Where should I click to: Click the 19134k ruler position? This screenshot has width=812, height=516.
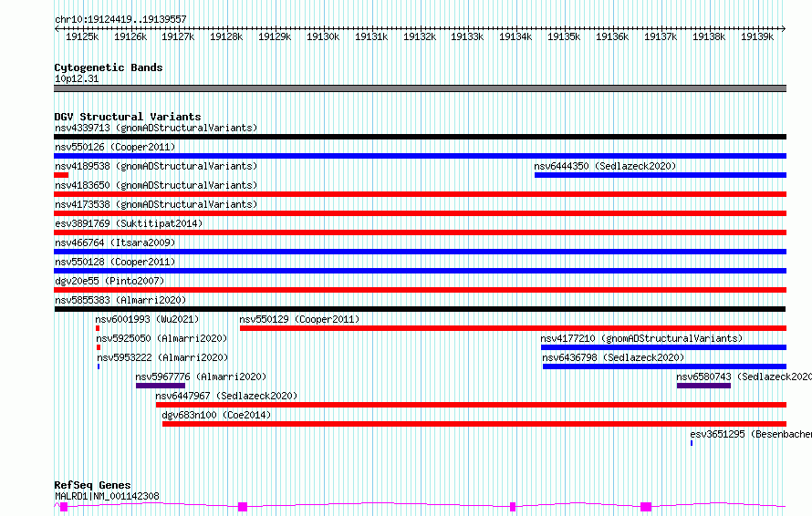pos(515,36)
